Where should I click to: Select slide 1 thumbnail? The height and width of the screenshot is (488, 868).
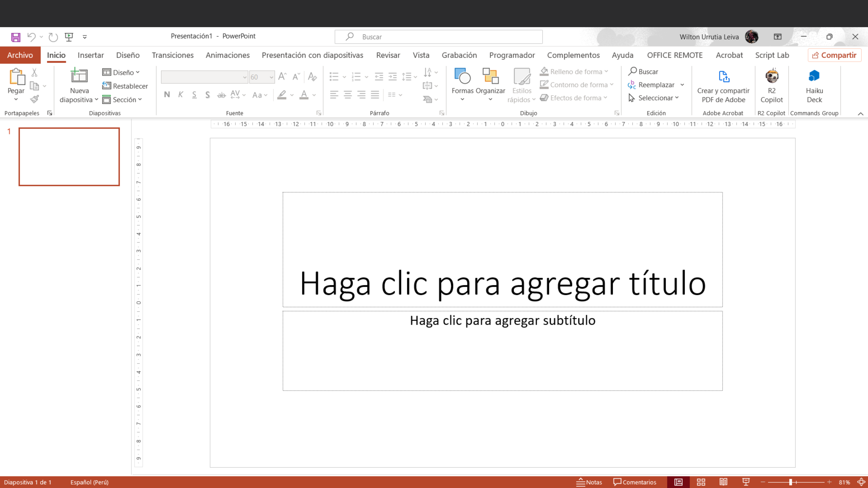point(69,157)
